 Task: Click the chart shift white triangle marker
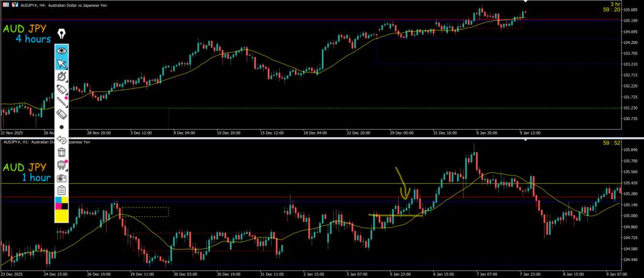click(x=526, y=2)
